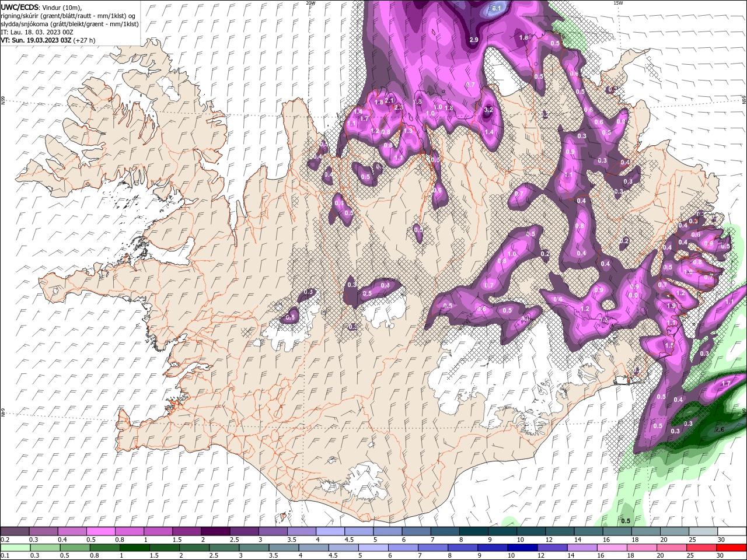
Task: Select the pale green 0.1 swatch in lower legend
Action: [15, 548]
